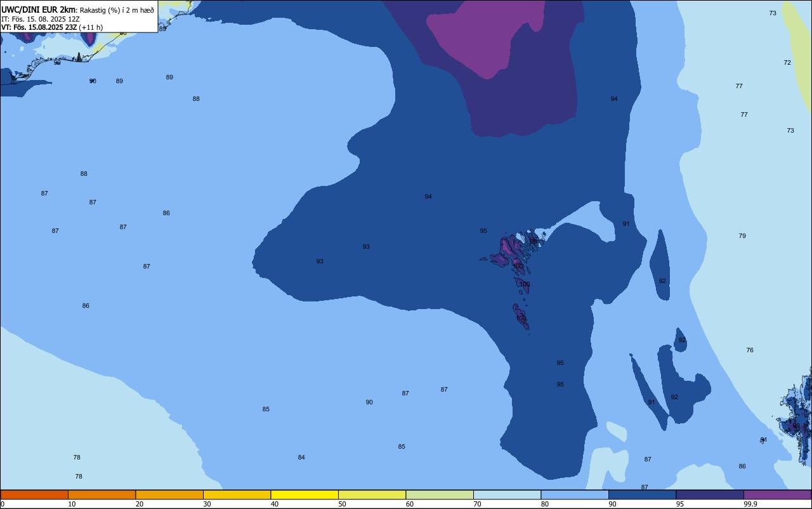Select the '50' tick label on the legend
The width and height of the screenshot is (812, 509).
click(x=342, y=504)
